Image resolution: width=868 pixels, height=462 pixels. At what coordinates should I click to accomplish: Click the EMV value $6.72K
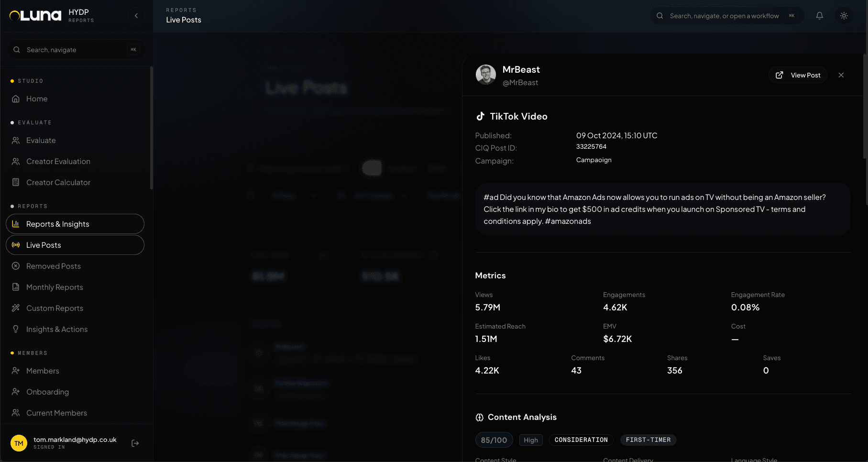tap(617, 339)
